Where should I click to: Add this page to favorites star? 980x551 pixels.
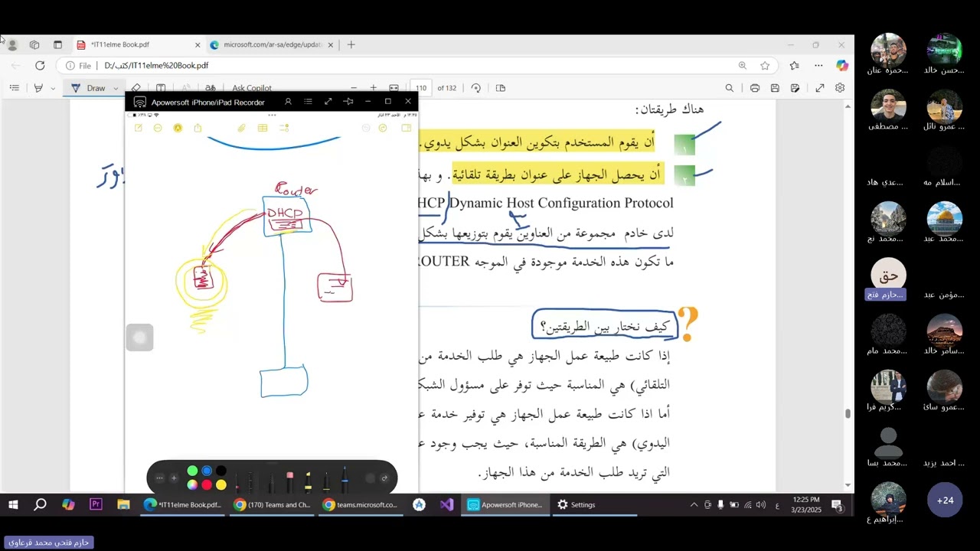(x=765, y=66)
